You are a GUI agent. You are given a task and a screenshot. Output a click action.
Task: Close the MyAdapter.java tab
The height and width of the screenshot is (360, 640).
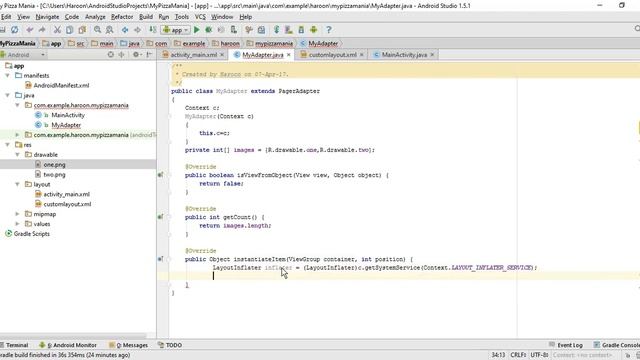[289, 55]
